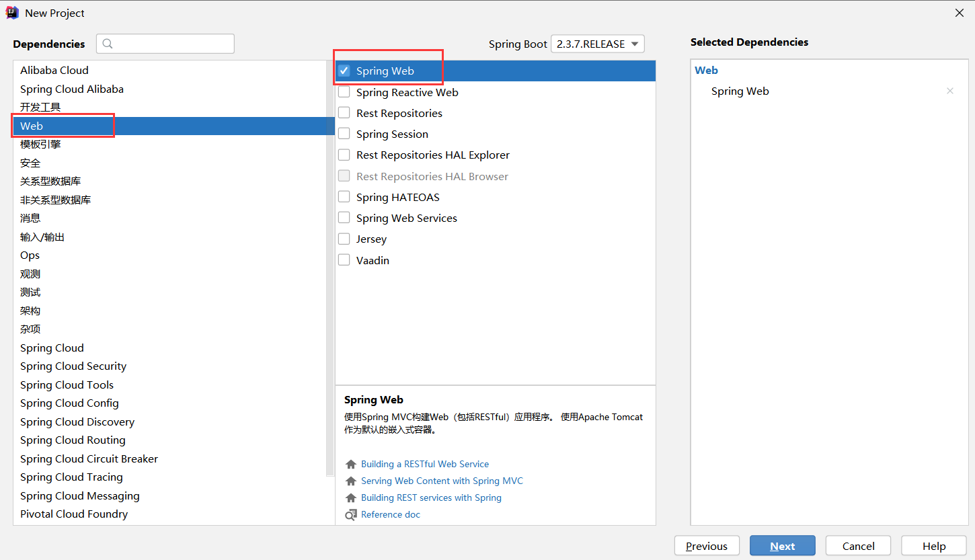The height and width of the screenshot is (560, 975).
Task: Select the Spring Cloud Security category
Action: click(x=169, y=366)
